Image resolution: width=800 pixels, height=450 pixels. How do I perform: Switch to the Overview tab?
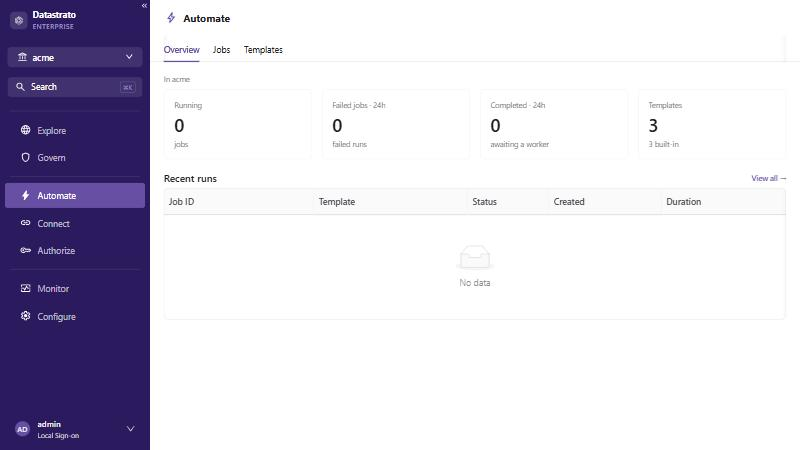[181, 50]
